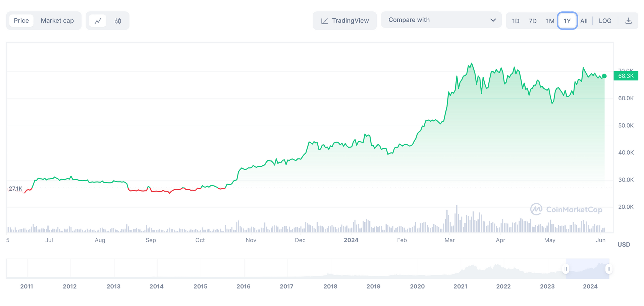This screenshot has width=644, height=306.
Task: Select the Price display mode
Action: (21, 20)
